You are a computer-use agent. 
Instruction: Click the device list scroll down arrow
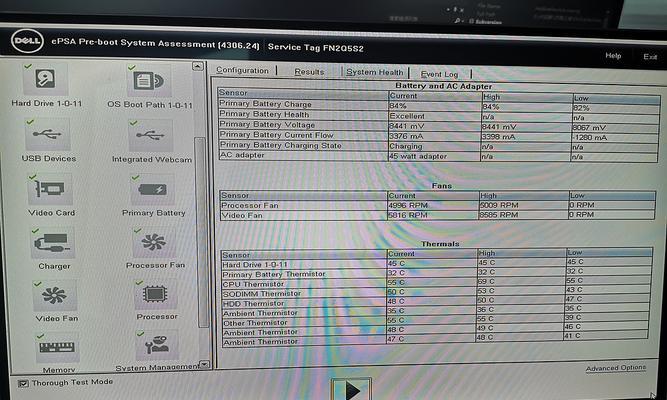(205, 364)
